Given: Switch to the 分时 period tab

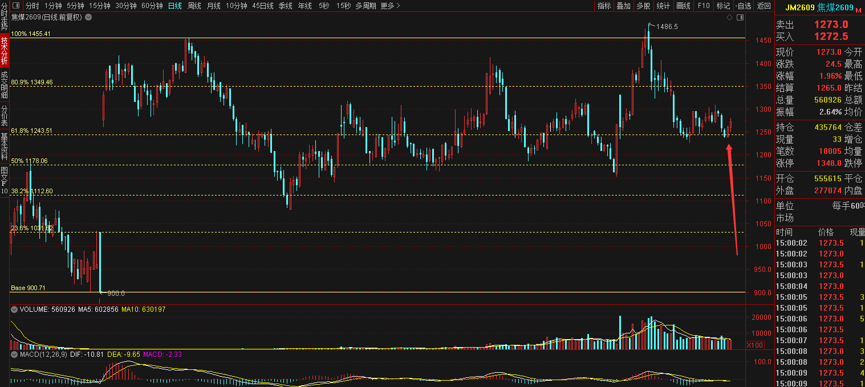Looking at the screenshot, I should (32, 6).
